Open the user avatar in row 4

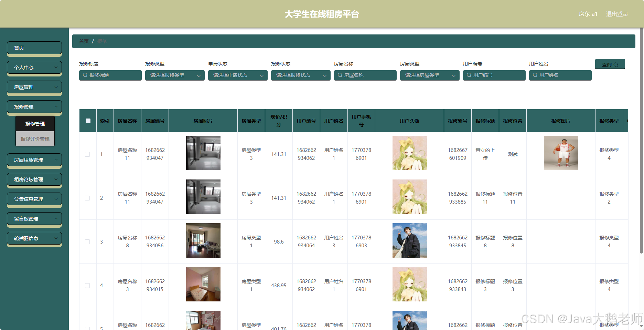click(x=410, y=284)
